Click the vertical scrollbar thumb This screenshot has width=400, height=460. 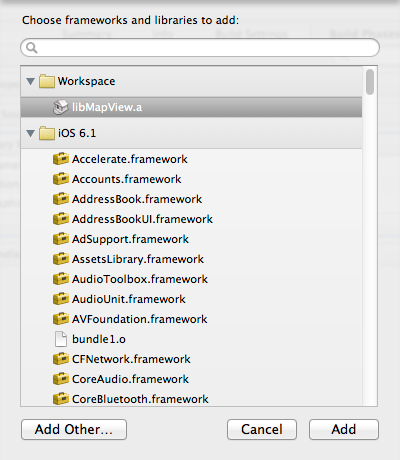point(370,82)
